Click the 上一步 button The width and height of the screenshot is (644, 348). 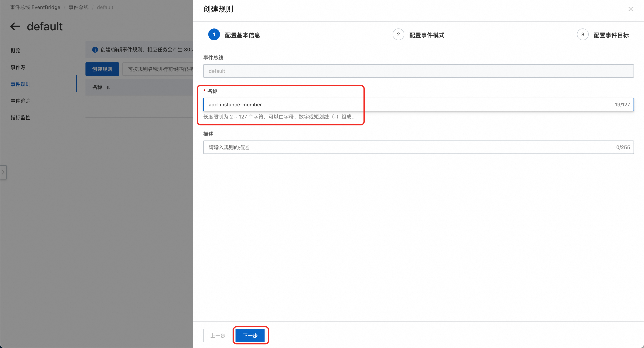(218, 335)
